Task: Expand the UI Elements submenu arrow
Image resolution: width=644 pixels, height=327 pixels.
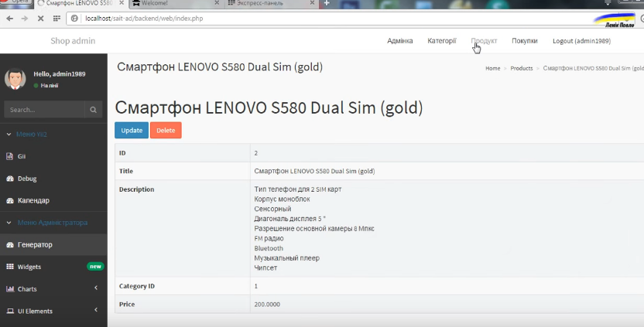Action: point(96,310)
